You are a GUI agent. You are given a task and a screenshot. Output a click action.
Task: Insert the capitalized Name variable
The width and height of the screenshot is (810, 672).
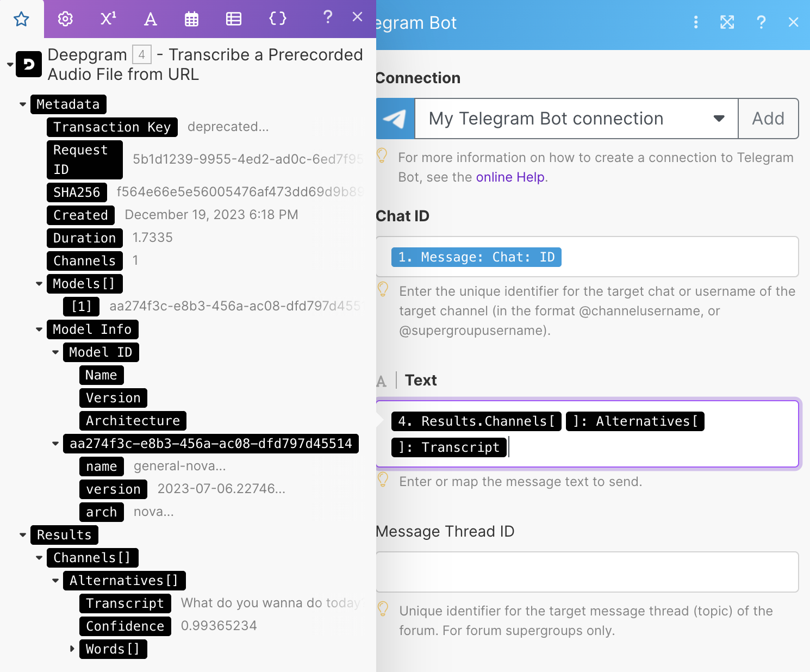(x=101, y=375)
